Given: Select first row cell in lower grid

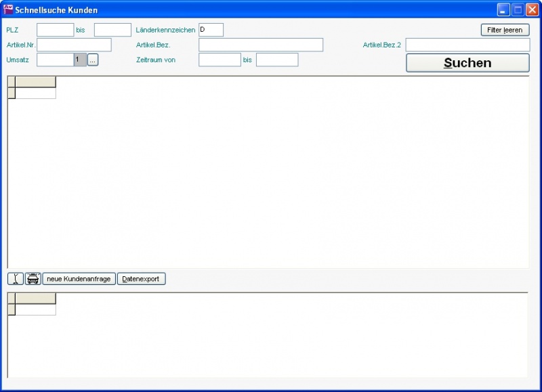Looking at the screenshot, I should tap(35, 310).
